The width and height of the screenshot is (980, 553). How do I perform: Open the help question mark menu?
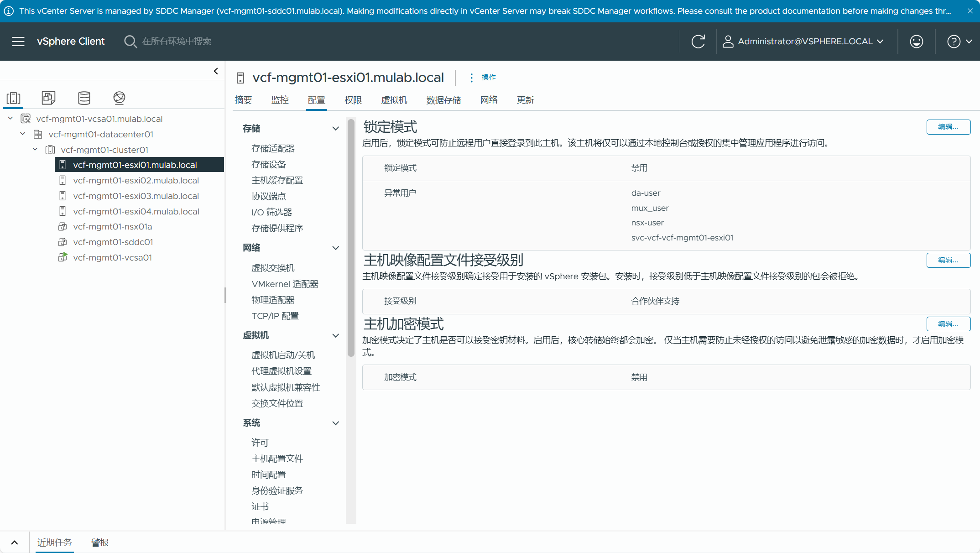(x=959, y=42)
